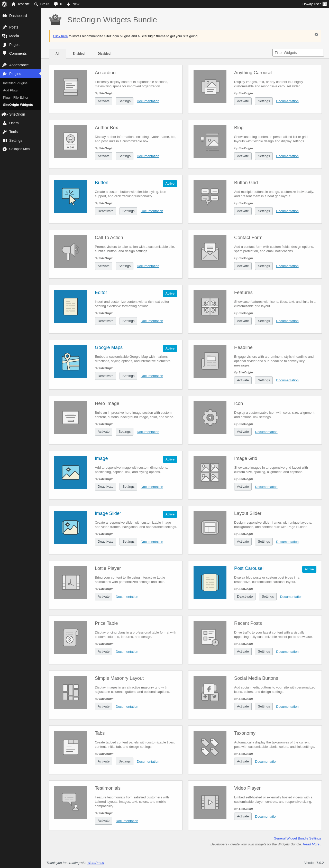Deactivate the Post Carousel widget

tap(245, 596)
